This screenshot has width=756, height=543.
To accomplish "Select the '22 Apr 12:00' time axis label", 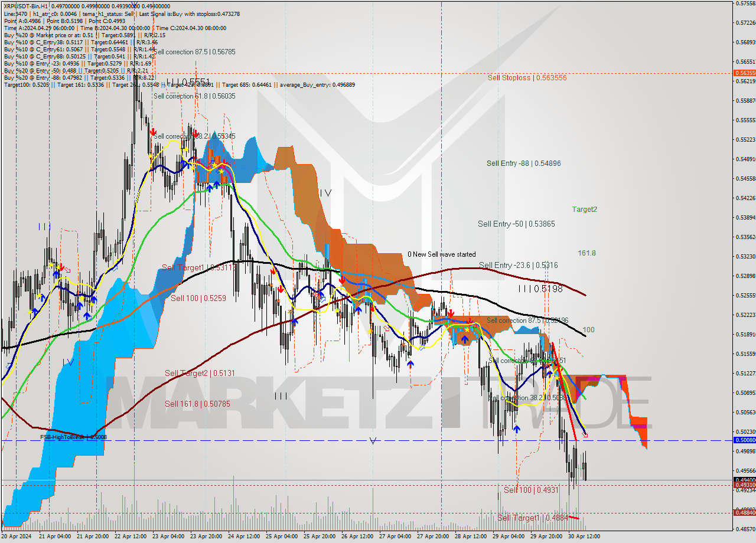I will pyautogui.click(x=129, y=536).
